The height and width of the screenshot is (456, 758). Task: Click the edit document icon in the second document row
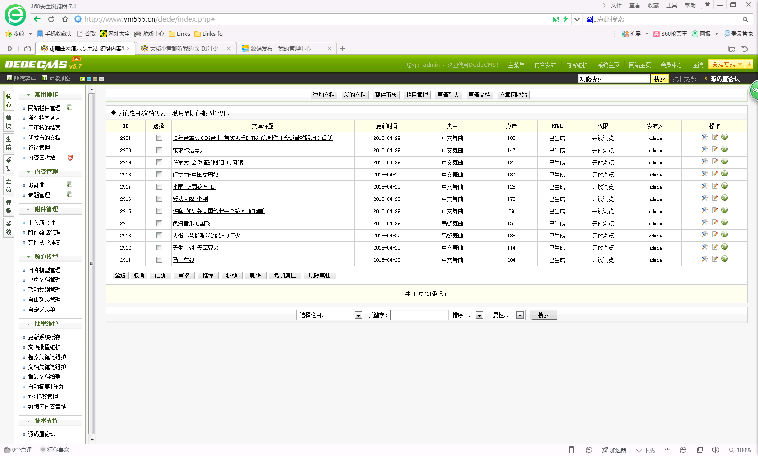714,149
